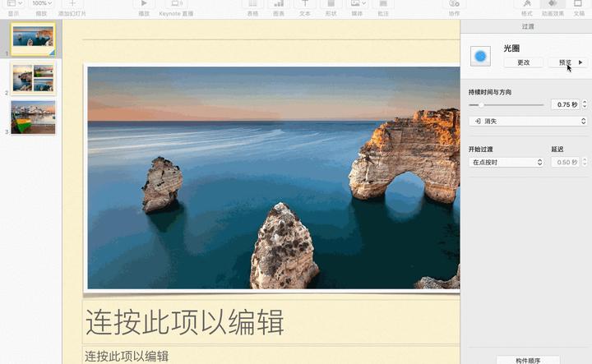The height and width of the screenshot is (364, 592).
Task: Select the sea rocks photo on slide
Action: 273,177
